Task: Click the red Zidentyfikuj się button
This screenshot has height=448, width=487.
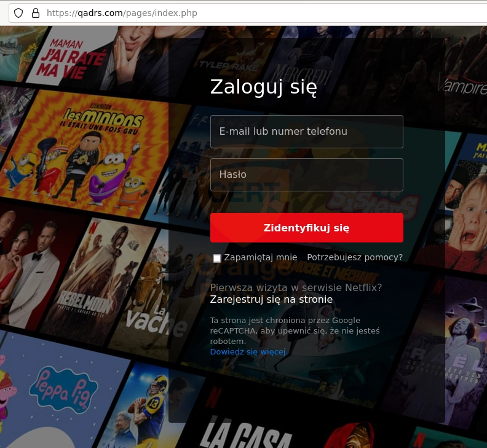Action: pyautogui.click(x=307, y=228)
